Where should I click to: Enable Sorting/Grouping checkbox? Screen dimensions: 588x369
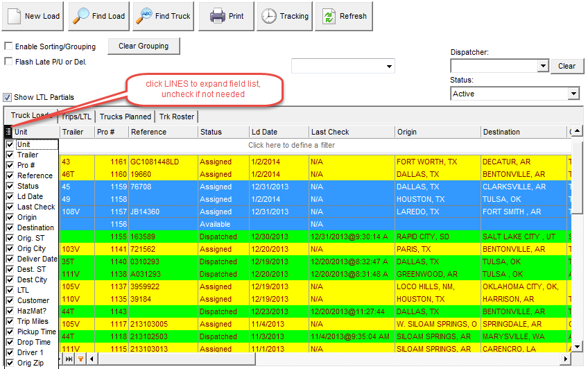8,46
